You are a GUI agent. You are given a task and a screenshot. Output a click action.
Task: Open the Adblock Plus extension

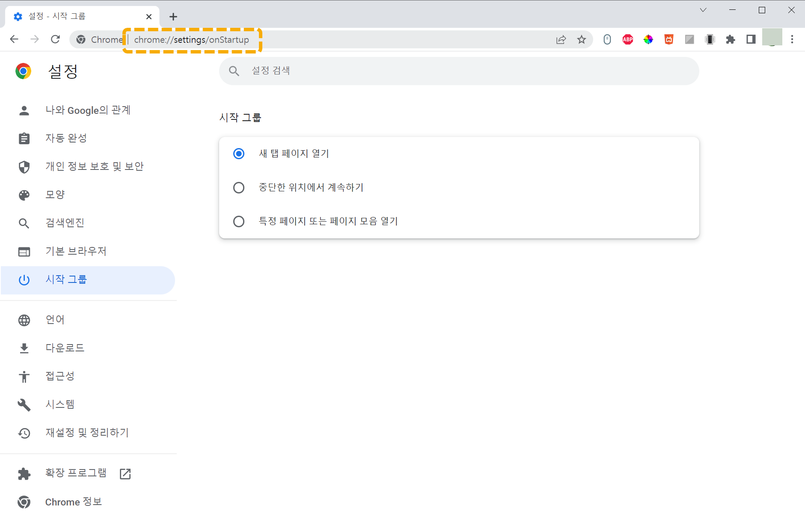pyautogui.click(x=627, y=39)
